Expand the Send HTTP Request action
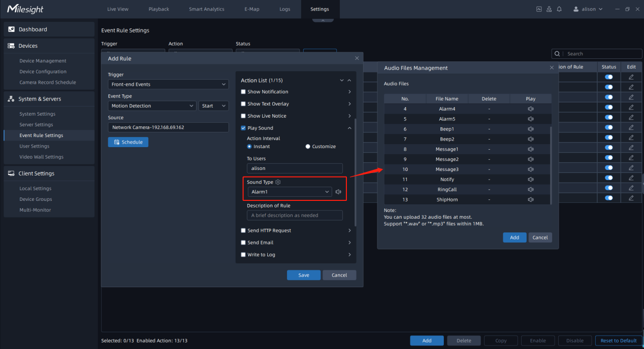644x349 pixels. tap(349, 231)
